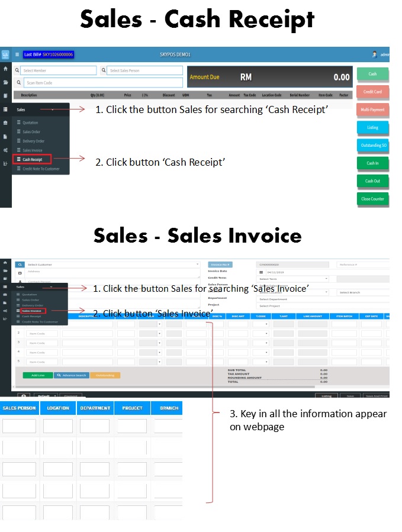Open the Credit Term Select Term dropdown

click(293, 279)
